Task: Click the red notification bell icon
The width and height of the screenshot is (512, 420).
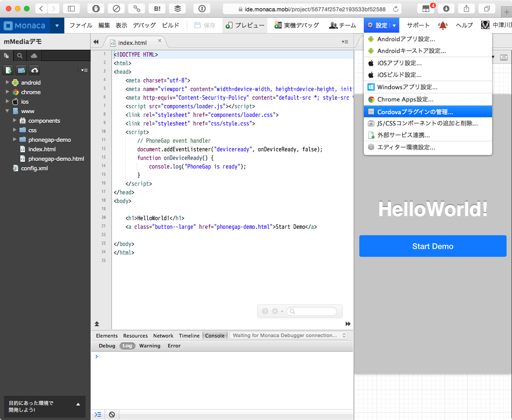Action: coord(443,25)
